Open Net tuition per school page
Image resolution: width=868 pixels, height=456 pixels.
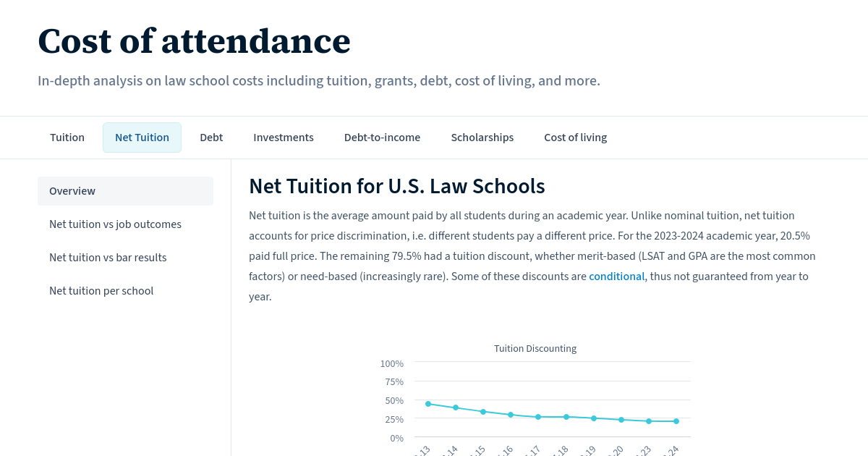click(101, 290)
